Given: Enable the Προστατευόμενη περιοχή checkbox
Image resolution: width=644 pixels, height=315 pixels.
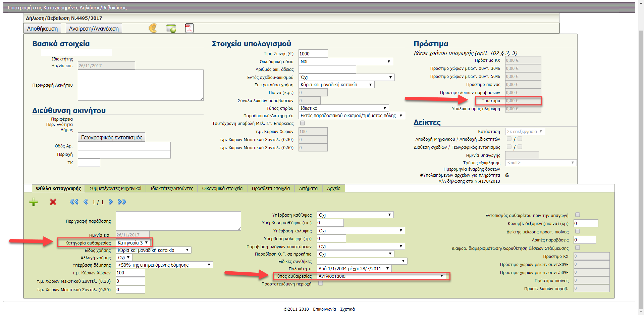Looking at the screenshot, I should pos(321,283).
